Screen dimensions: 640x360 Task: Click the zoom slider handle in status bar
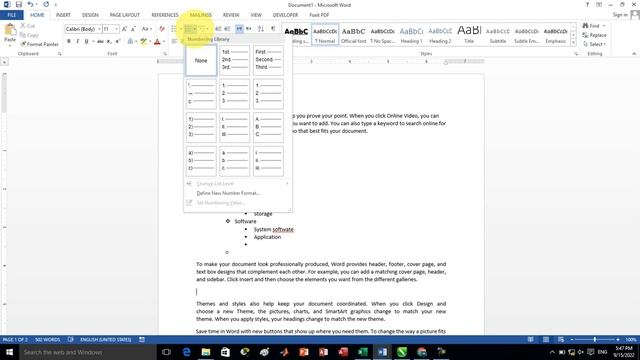click(x=595, y=340)
